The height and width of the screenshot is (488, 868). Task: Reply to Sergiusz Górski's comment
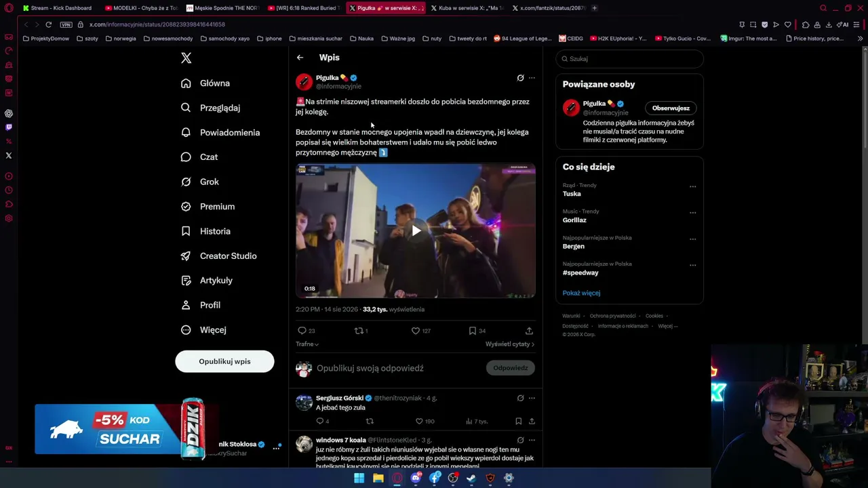(323, 422)
